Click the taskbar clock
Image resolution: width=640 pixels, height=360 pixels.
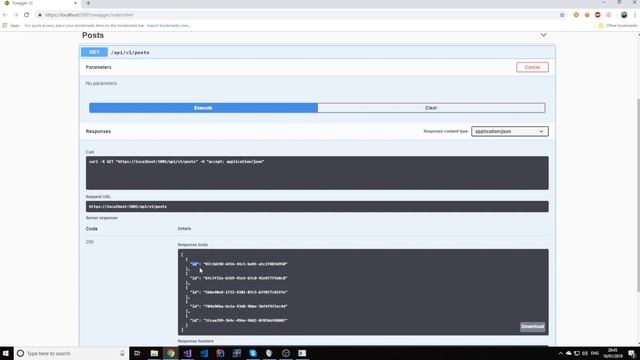tap(613, 353)
